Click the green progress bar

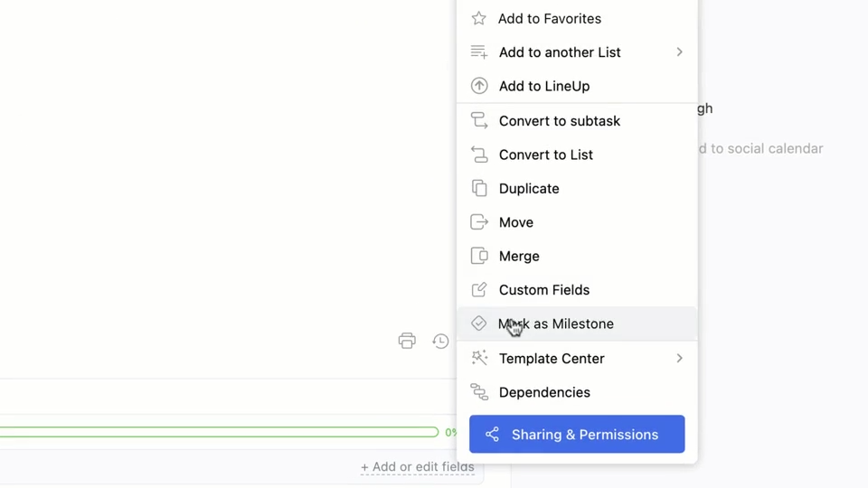tap(217, 432)
